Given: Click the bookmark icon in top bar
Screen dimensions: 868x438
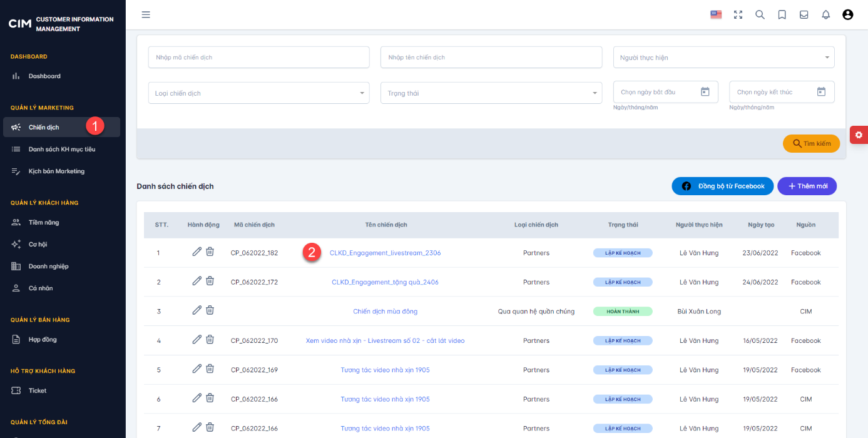Looking at the screenshot, I should click(x=782, y=14).
